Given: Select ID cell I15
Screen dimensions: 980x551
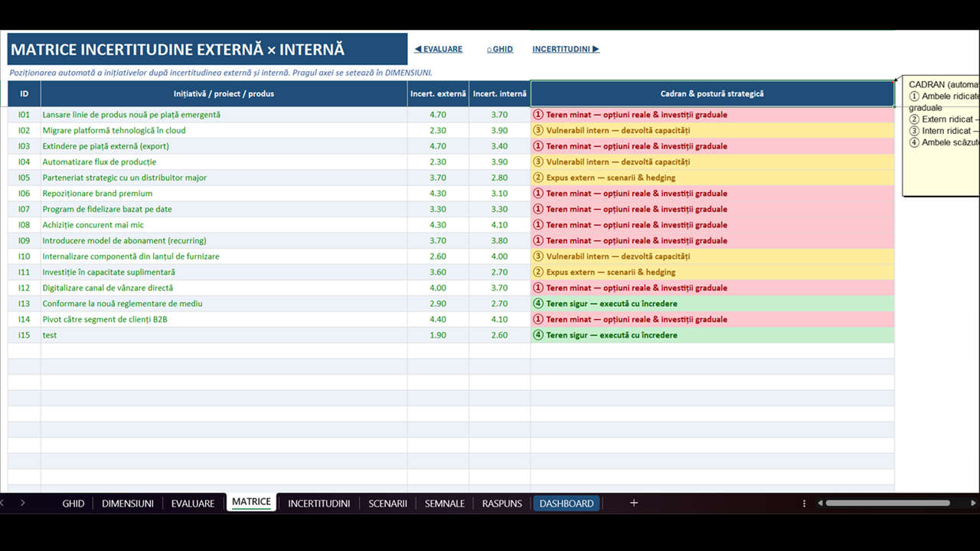Looking at the screenshot, I should pos(24,335).
